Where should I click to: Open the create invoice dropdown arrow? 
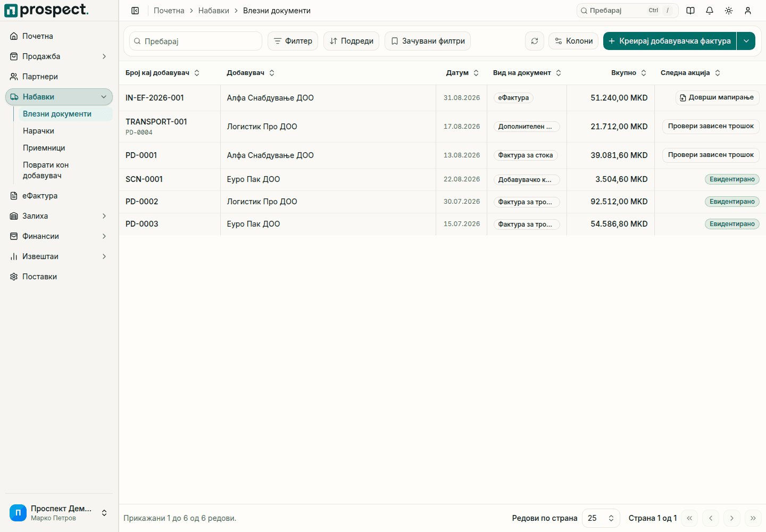point(746,41)
